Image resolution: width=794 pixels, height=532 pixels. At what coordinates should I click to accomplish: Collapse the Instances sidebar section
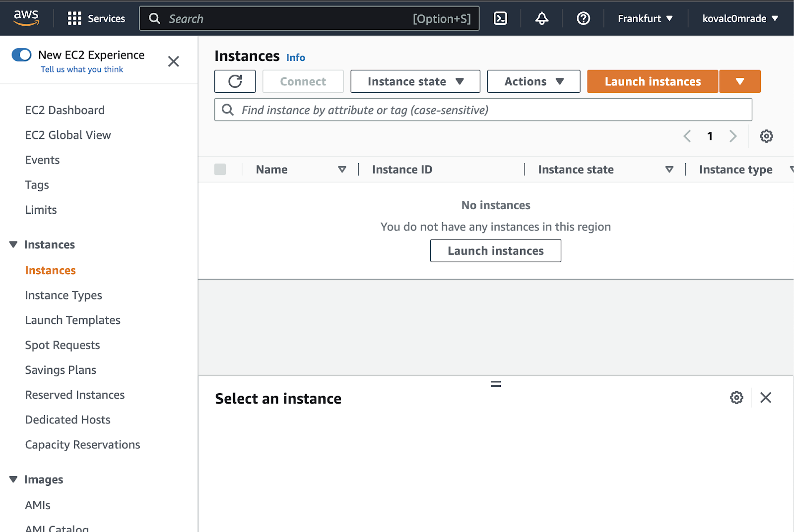tap(13, 244)
